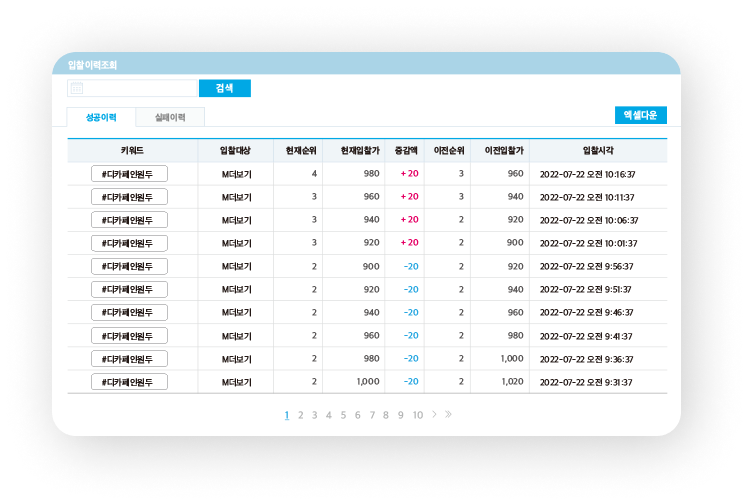Click the 이전순위 column header
Image resolution: width=749 pixels, height=504 pixels.
pyautogui.click(x=449, y=150)
